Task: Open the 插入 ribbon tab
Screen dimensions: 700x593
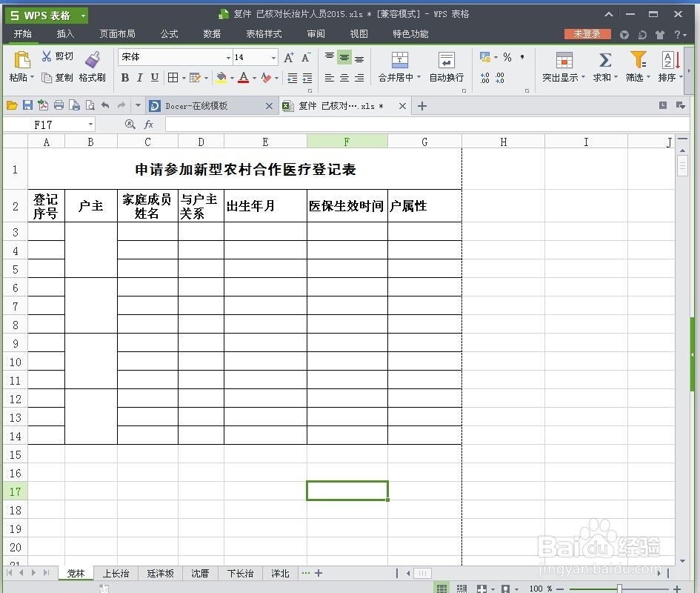Action: click(65, 34)
